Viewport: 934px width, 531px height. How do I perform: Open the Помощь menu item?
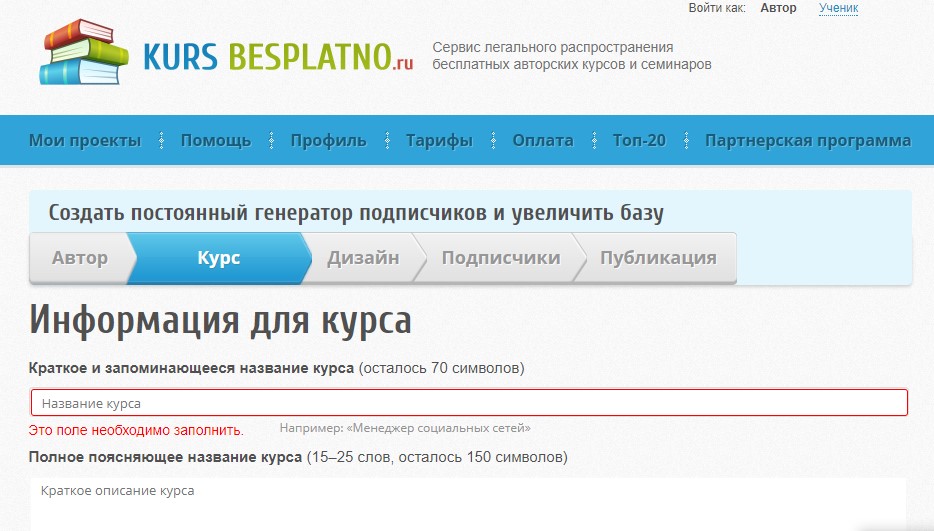216,141
